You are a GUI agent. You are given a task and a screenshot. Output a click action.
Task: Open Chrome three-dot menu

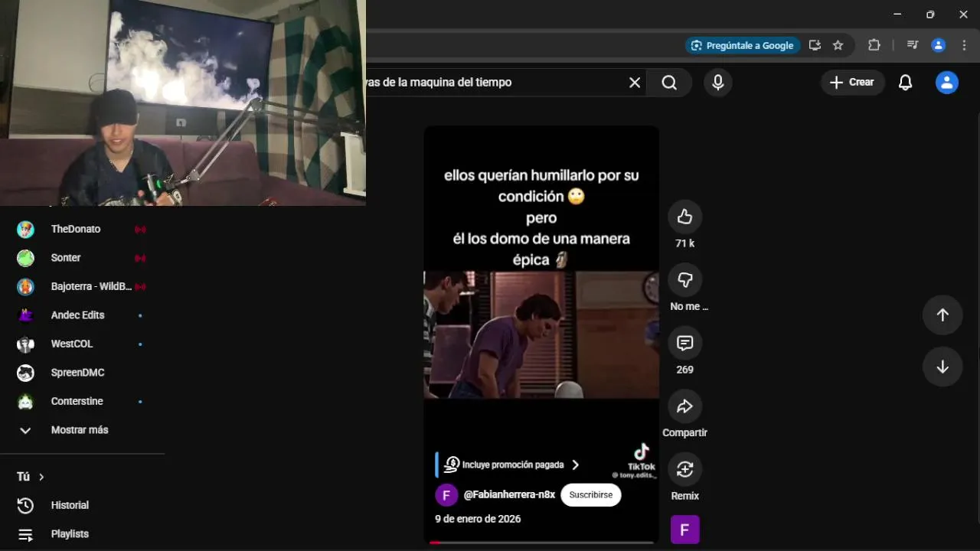[964, 45]
